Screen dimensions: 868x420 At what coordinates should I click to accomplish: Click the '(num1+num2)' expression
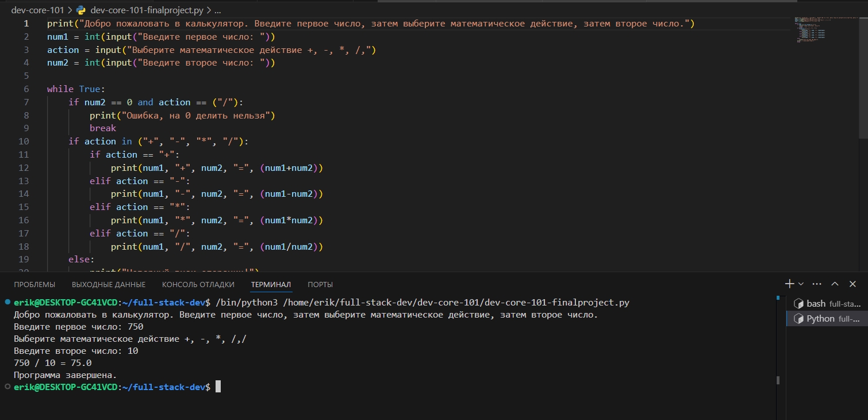pyautogui.click(x=289, y=168)
